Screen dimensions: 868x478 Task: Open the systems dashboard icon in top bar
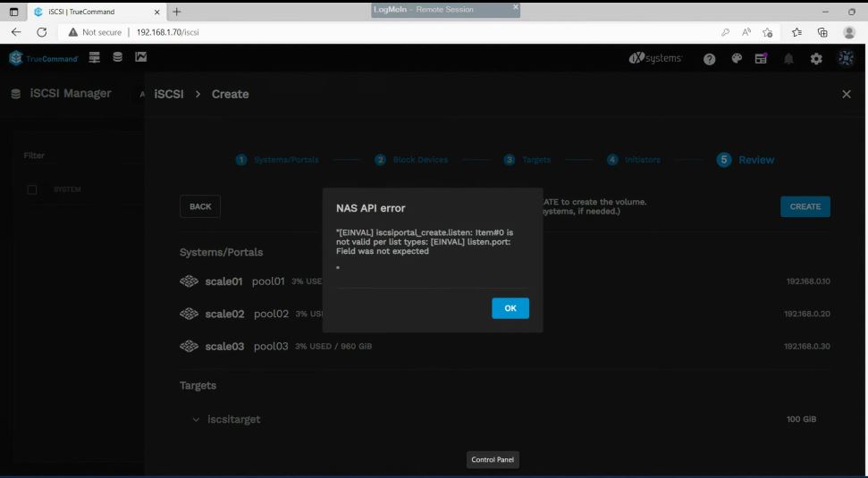pyautogui.click(x=95, y=57)
